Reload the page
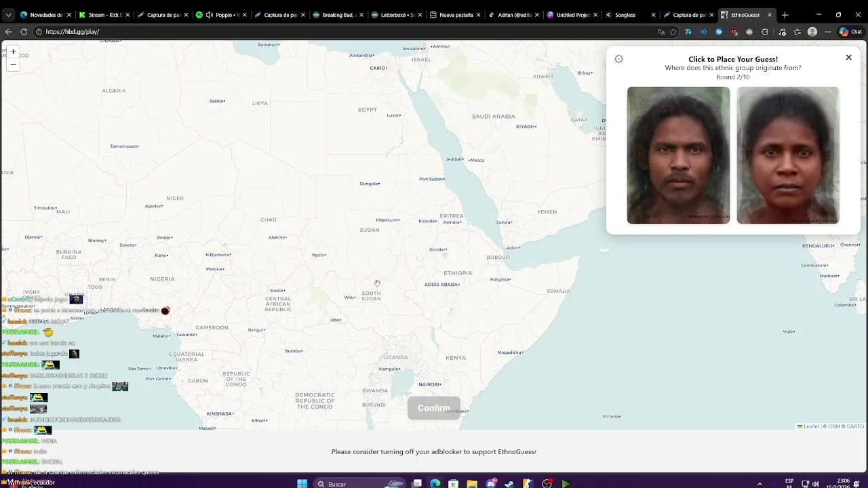This screenshot has height=488, width=868. (24, 32)
